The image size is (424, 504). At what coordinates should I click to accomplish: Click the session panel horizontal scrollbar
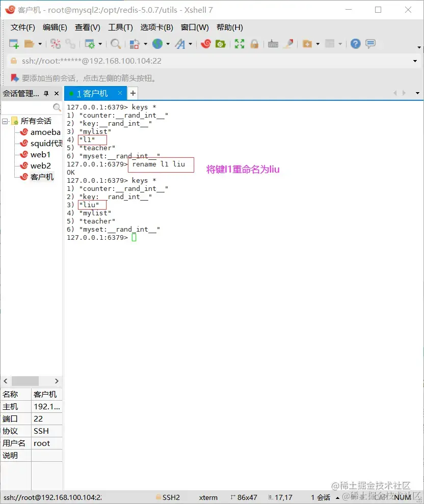tap(31, 381)
